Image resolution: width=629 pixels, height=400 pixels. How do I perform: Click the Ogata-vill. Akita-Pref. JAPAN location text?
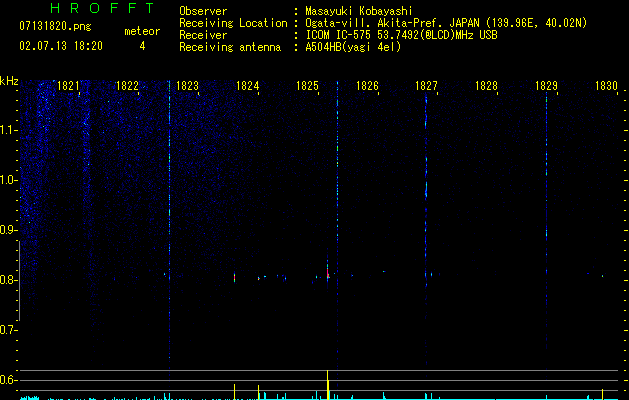click(446, 23)
